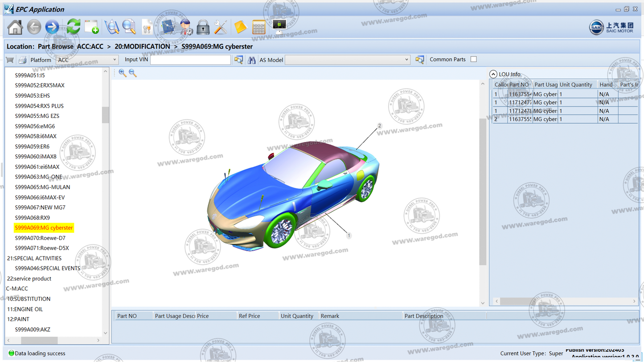644x362 pixels.
Task: Select S999A053:EHS tree item
Action: [x=33, y=96]
